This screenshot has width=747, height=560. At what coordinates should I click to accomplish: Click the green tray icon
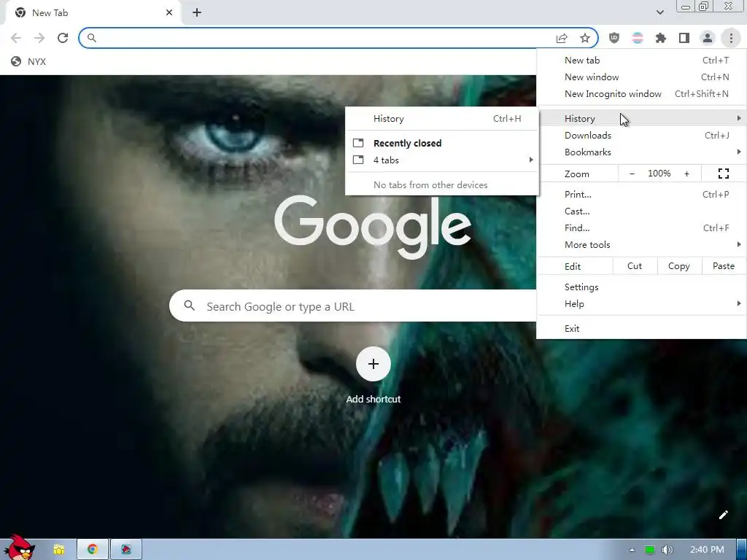pyautogui.click(x=650, y=550)
